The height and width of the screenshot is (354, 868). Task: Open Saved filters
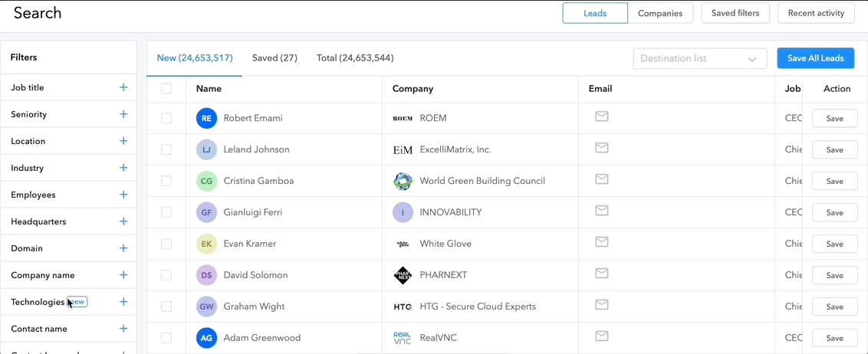point(735,13)
